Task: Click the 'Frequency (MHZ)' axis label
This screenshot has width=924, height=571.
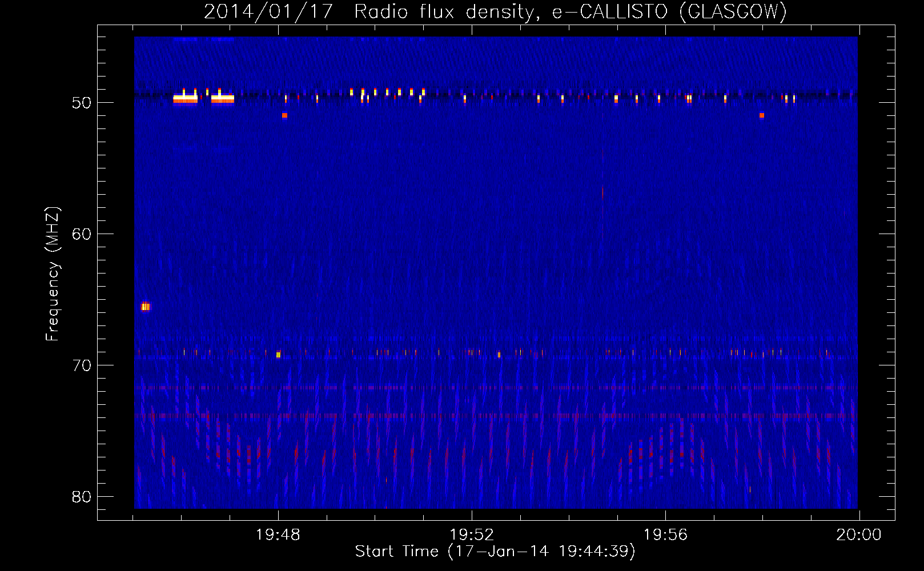Action: click(52, 274)
